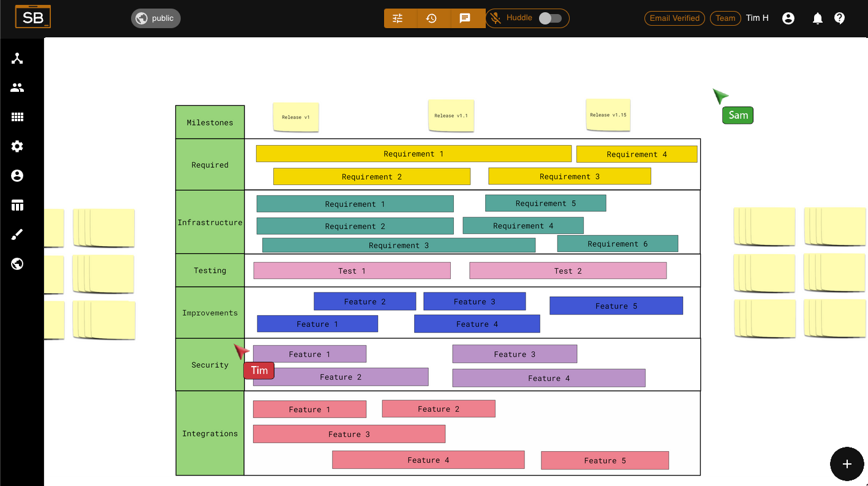Select the Testing row label

(210, 271)
